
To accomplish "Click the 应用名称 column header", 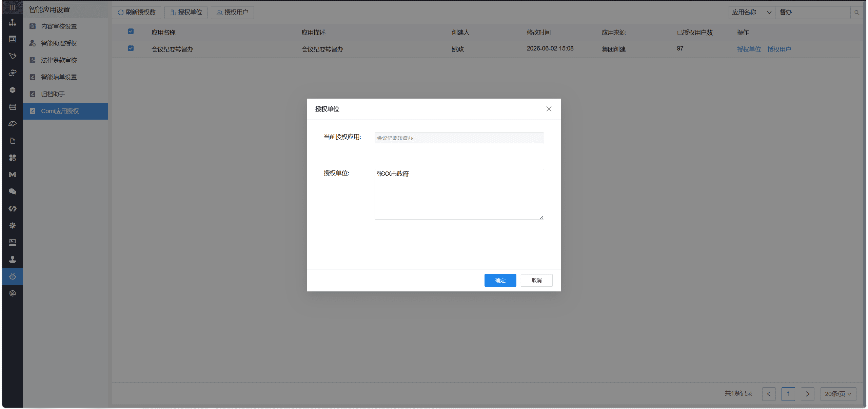I will click(163, 33).
